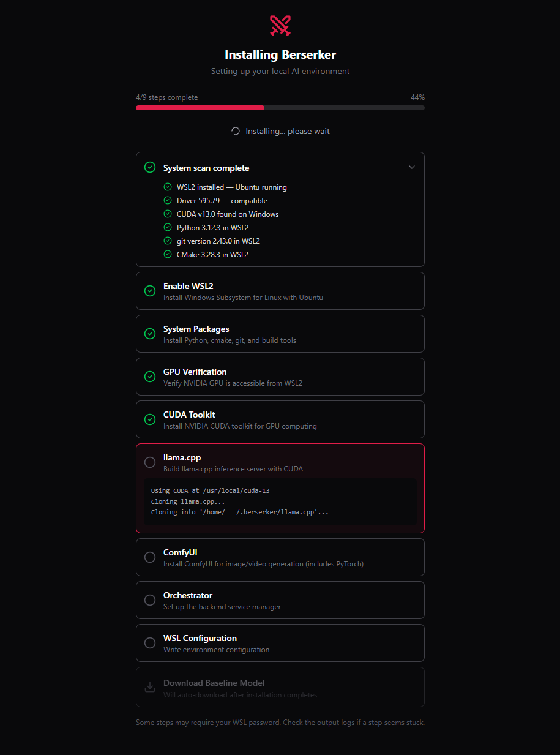Select the GPU Verification step title

click(195, 372)
